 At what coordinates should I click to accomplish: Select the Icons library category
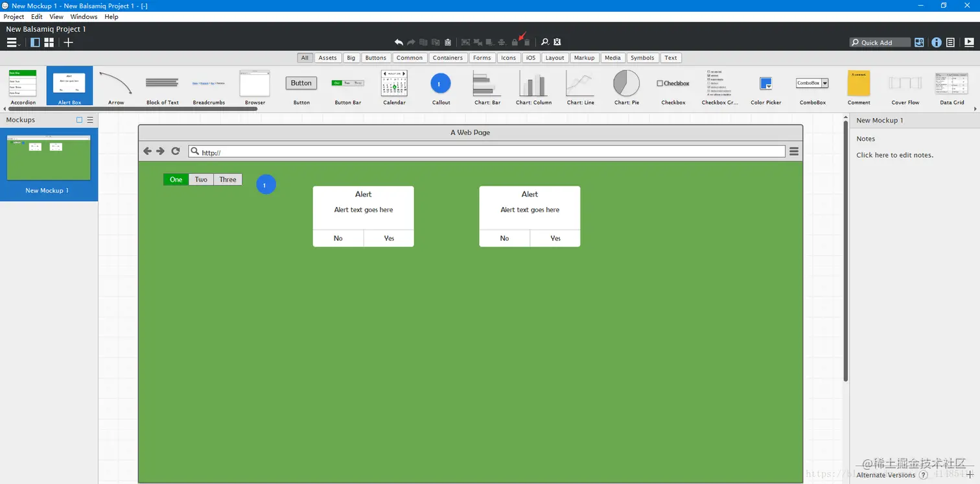pyautogui.click(x=508, y=58)
